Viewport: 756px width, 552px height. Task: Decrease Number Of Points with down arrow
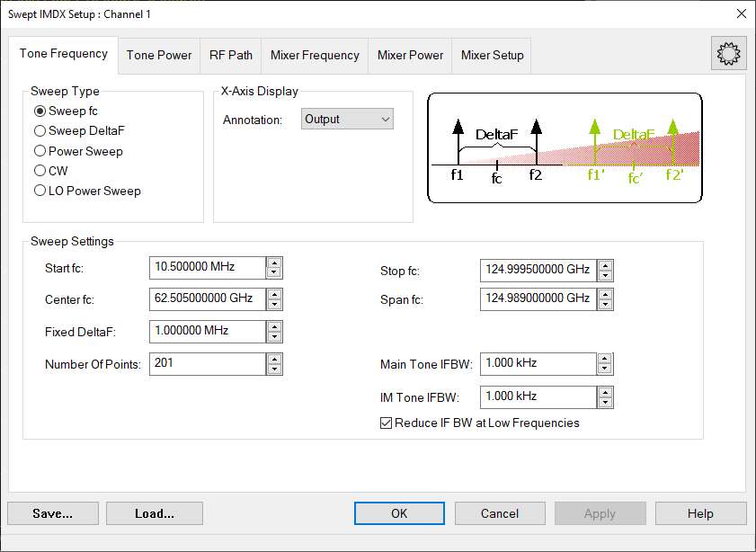pyautogui.click(x=274, y=369)
